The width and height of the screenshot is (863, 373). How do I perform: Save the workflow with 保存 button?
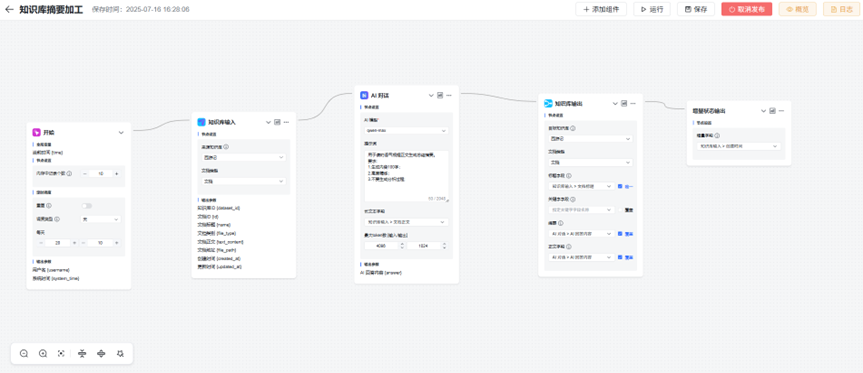tap(696, 9)
